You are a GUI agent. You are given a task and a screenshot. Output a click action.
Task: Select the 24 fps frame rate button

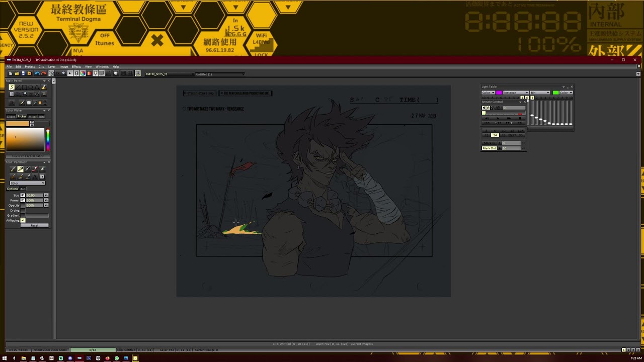click(x=495, y=135)
